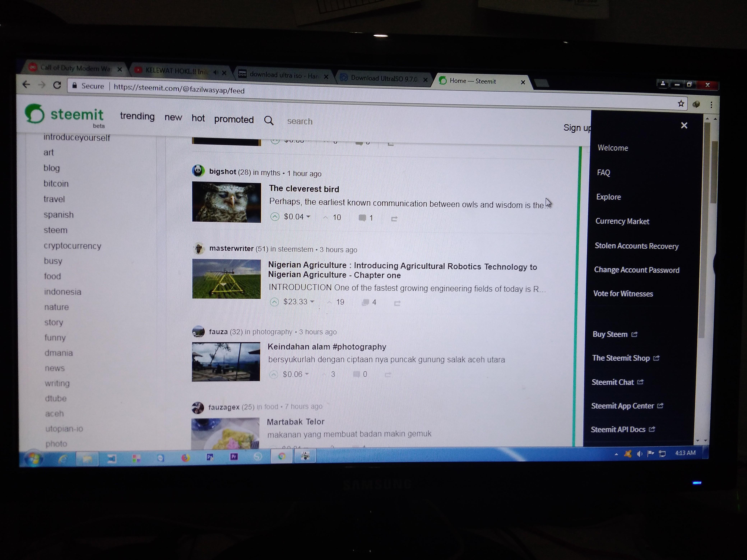Open Windows Start button
747x560 pixels.
34,458
